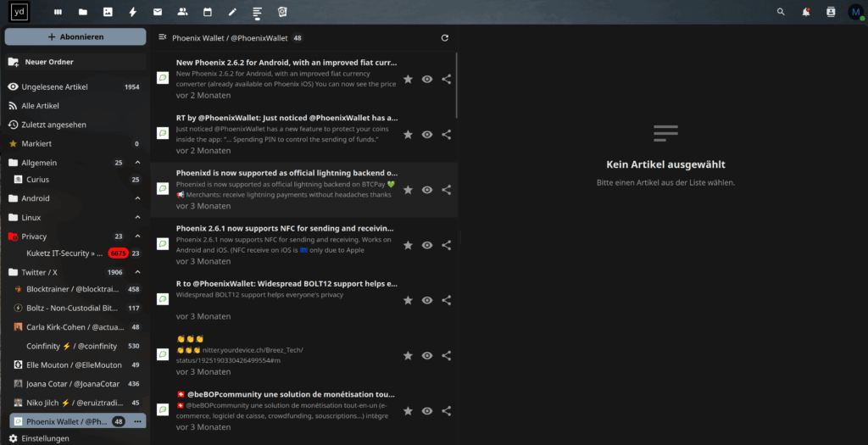The width and height of the screenshot is (868, 445).
Task: Open the Activity lightning icon
Action: click(x=133, y=12)
